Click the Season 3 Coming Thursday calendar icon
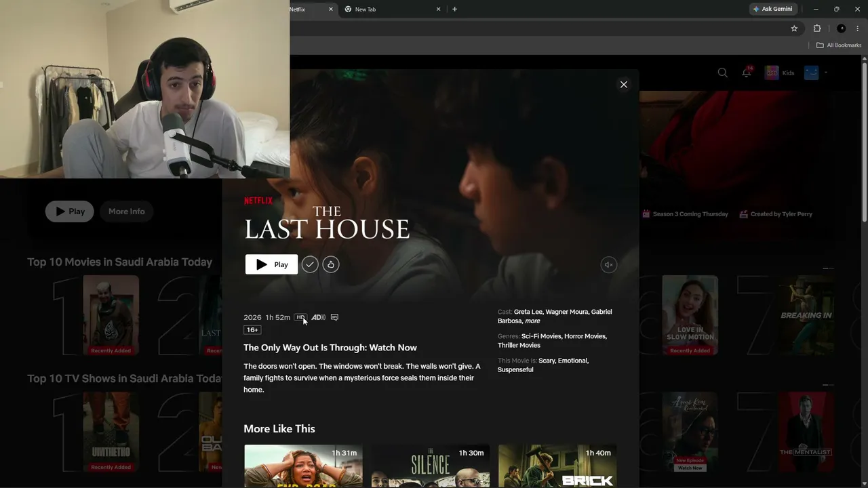Viewport: 868px width, 488px height. pos(646,214)
